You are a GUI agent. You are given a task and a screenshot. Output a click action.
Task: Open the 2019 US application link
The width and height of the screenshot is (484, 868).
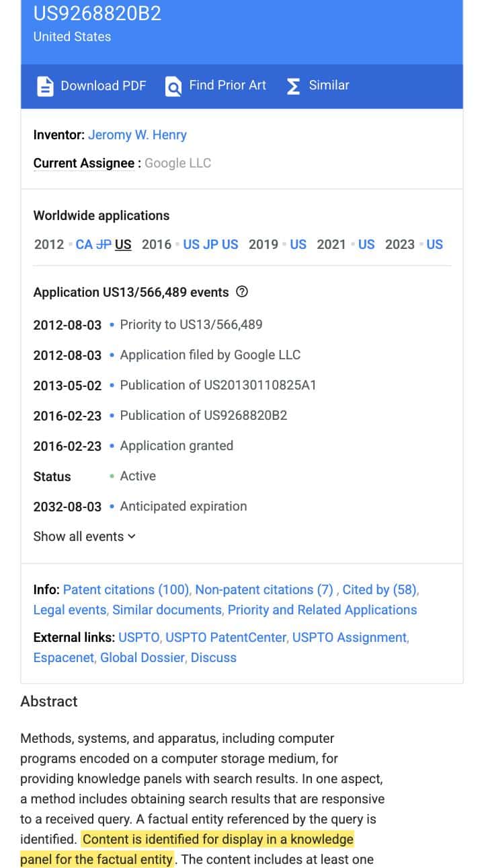pyautogui.click(x=298, y=244)
